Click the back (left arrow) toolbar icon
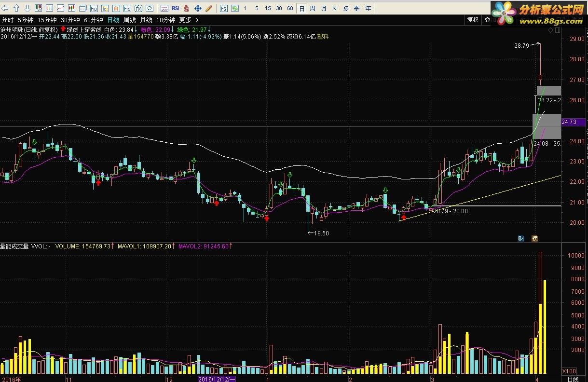This screenshot has height=382, width=588. (x=5, y=8)
